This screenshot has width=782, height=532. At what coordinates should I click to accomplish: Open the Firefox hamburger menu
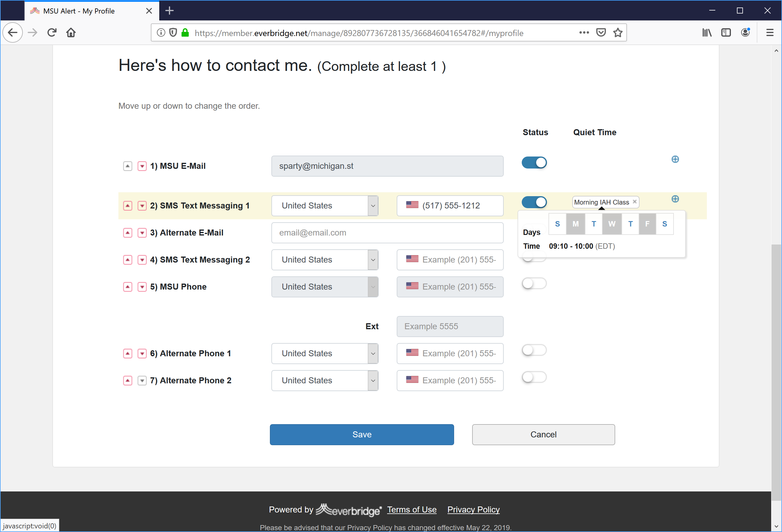(770, 33)
